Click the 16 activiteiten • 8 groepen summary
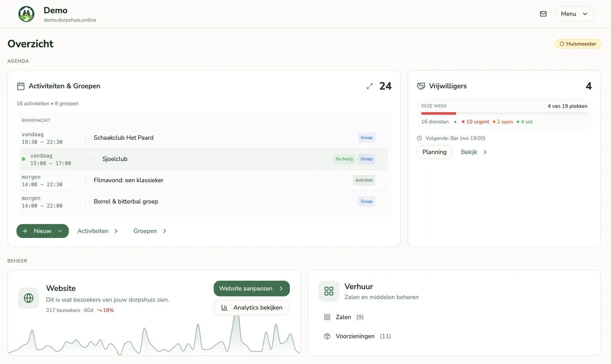 coord(47,104)
